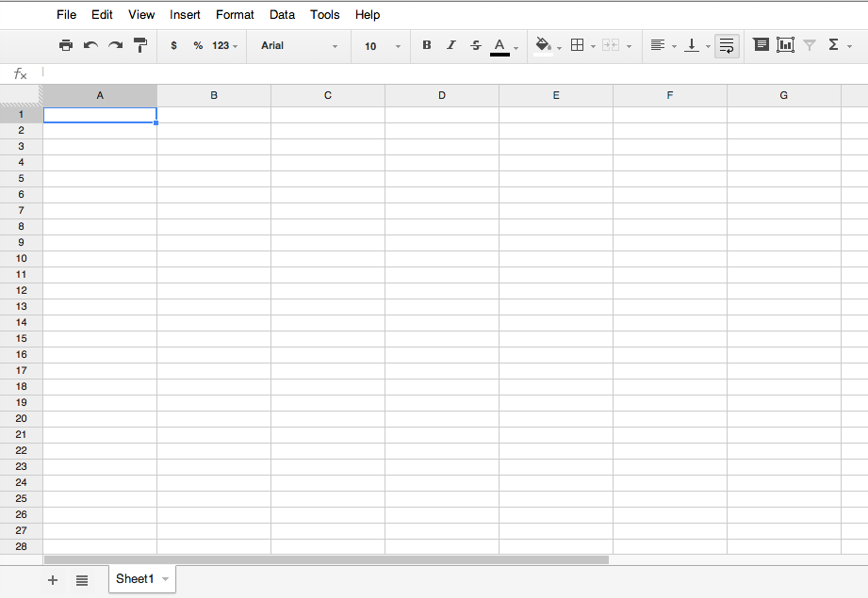Click the Print icon
This screenshot has height=598, width=868.
tap(65, 44)
